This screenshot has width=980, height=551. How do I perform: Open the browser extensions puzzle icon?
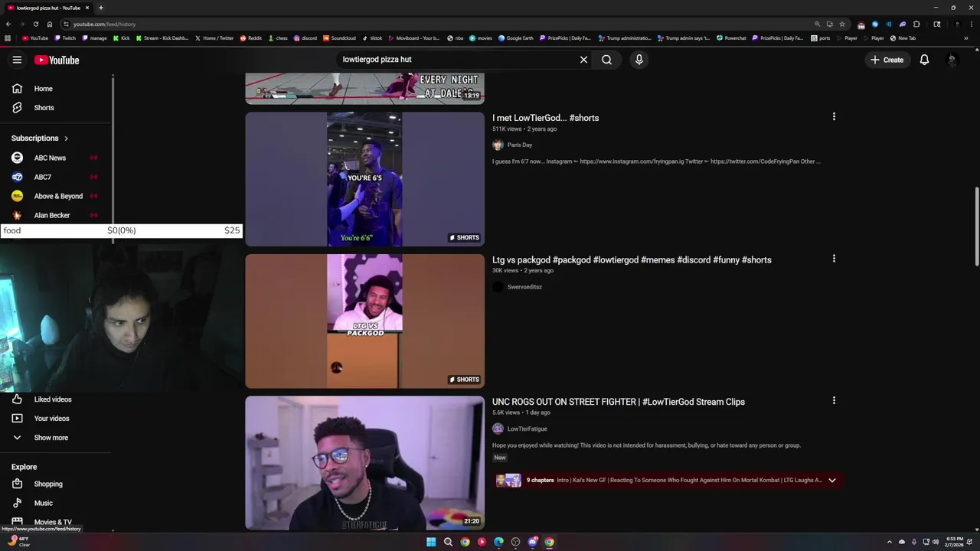coord(916,24)
